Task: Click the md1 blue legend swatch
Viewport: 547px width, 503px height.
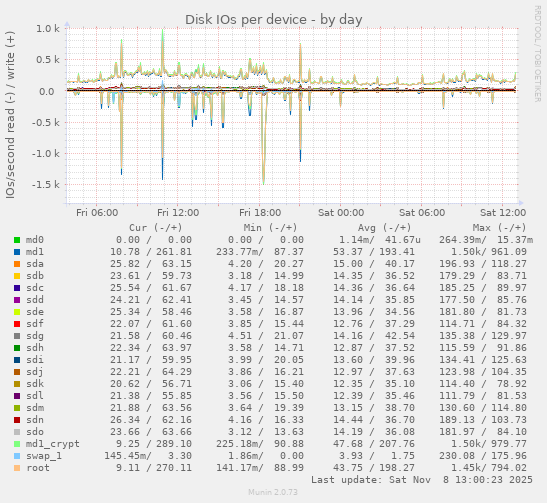Action: (x=17, y=252)
